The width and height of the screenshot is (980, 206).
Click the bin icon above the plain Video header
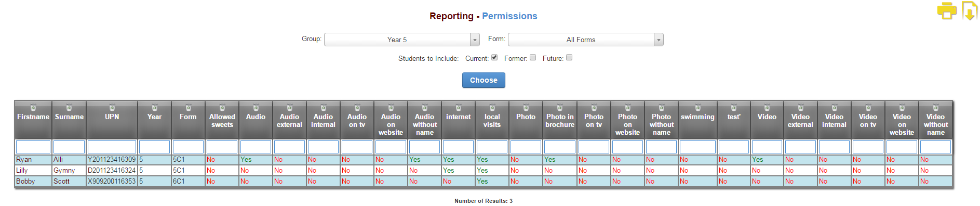[767, 108]
